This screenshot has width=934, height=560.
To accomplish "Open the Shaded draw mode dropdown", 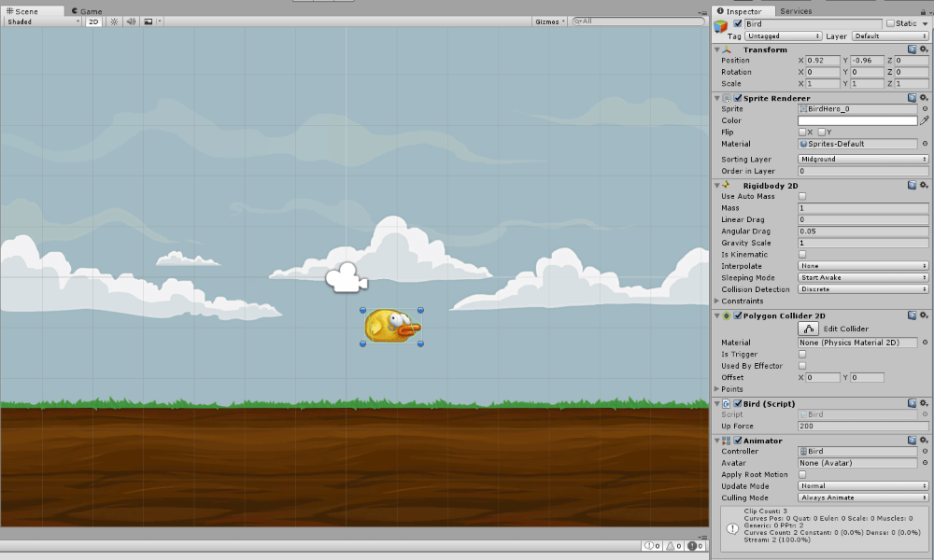I will [43, 21].
